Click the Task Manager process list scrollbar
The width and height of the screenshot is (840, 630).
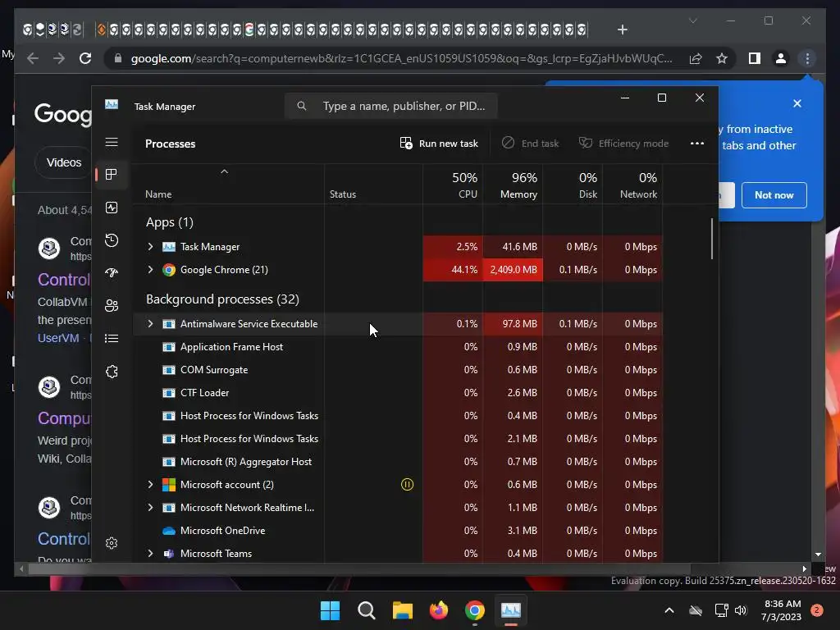[x=711, y=239]
